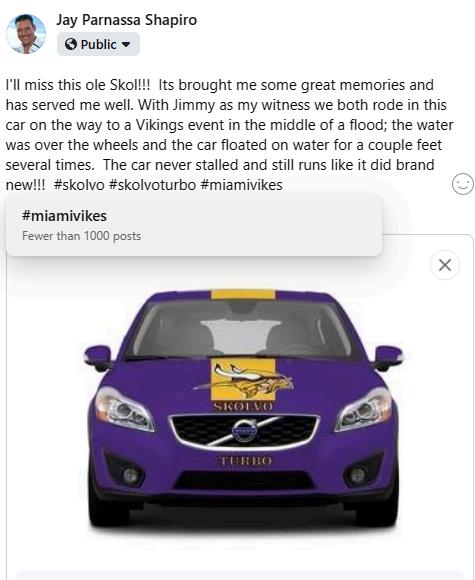Image resolution: width=475 pixels, height=580 pixels.
Task: Click the 'Fewer than 1000 posts' subtitle
Action: click(81, 236)
